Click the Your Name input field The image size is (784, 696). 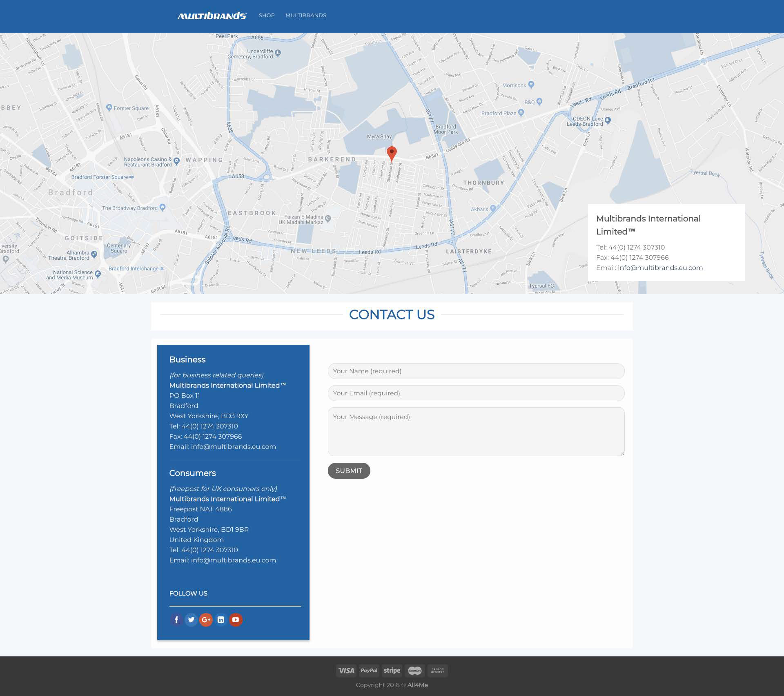(475, 371)
